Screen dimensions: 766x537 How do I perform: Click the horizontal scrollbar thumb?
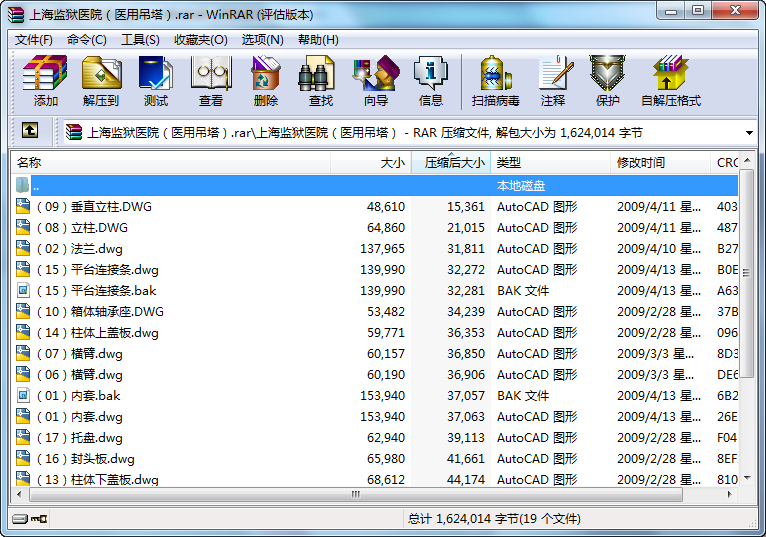[356, 494]
